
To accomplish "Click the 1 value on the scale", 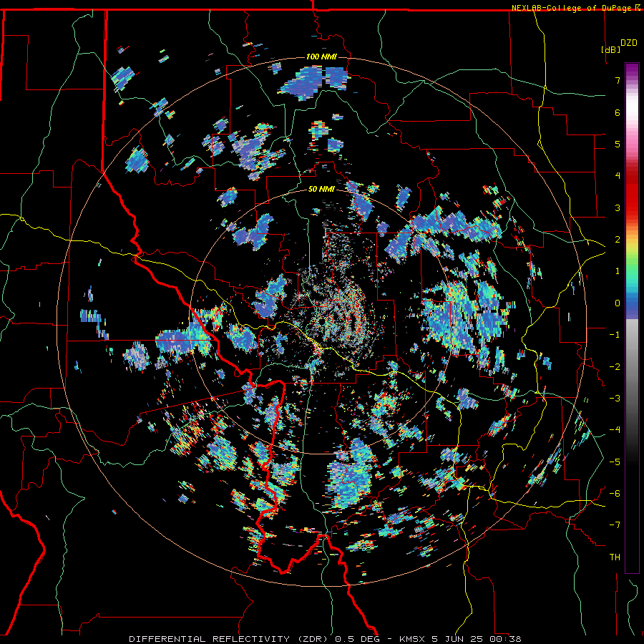I will point(618,271).
